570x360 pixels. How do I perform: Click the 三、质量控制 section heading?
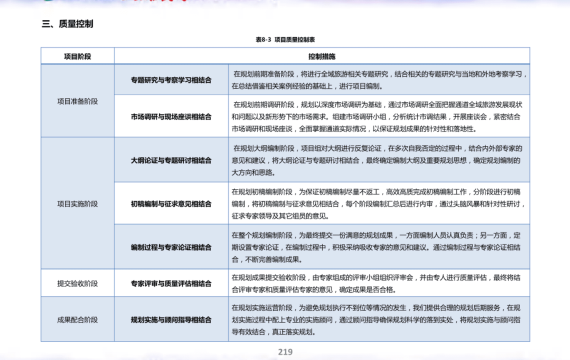point(67,24)
